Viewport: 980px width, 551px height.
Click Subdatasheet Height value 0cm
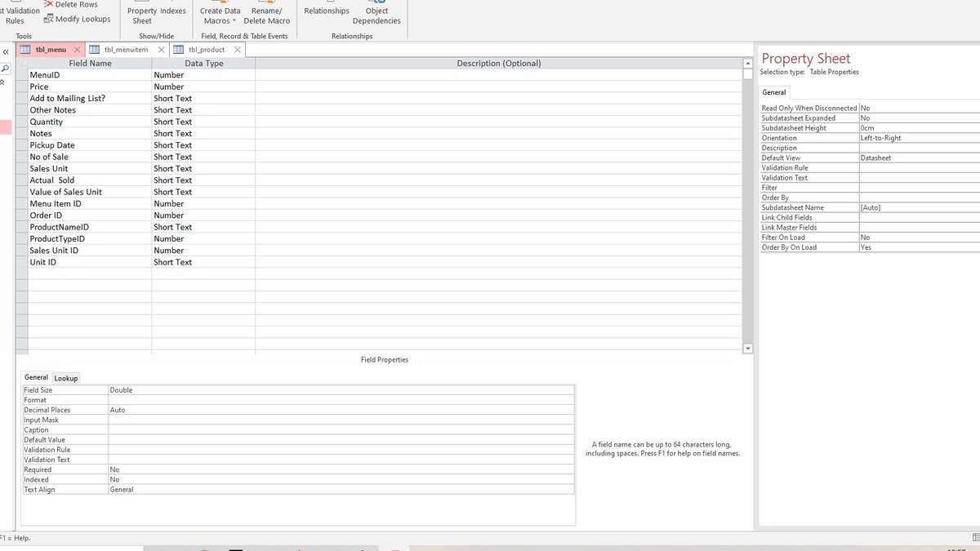(919, 128)
